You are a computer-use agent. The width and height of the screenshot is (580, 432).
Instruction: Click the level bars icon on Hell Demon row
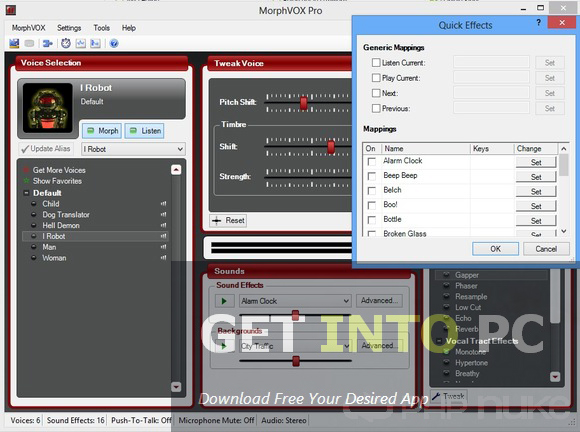163,225
